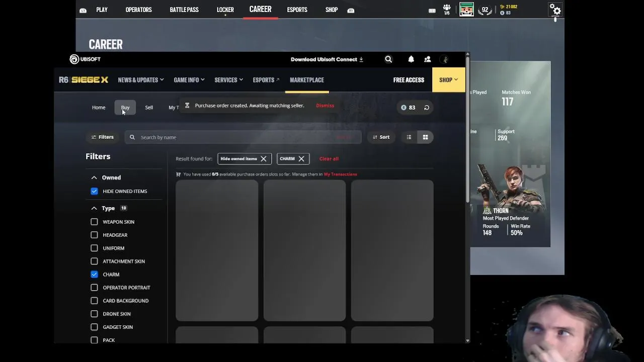Enable the Card Background filter
The width and height of the screenshot is (644, 362).
pyautogui.click(x=94, y=301)
